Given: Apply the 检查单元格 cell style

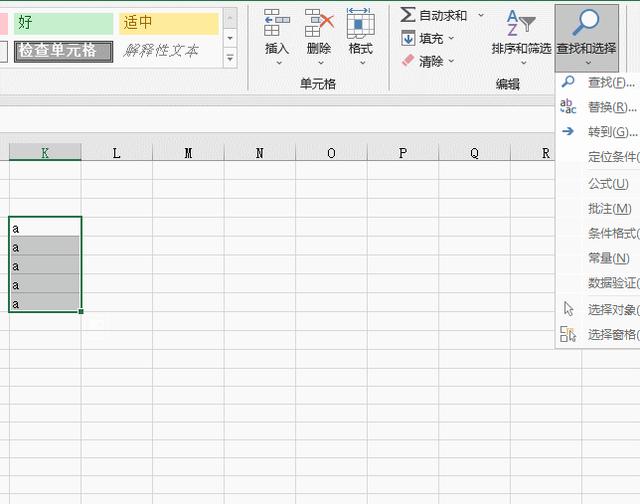Looking at the screenshot, I should tap(63, 51).
